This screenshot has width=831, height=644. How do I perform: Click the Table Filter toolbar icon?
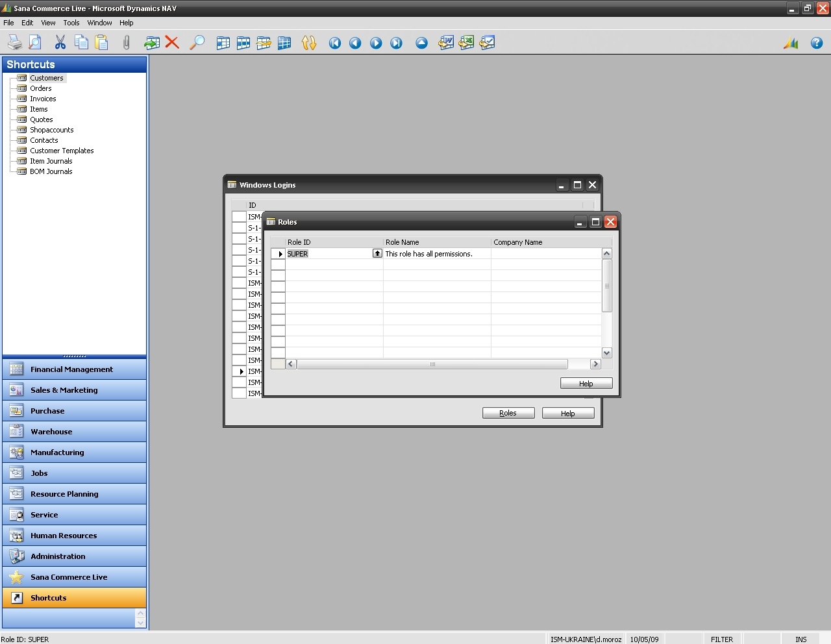tap(243, 43)
